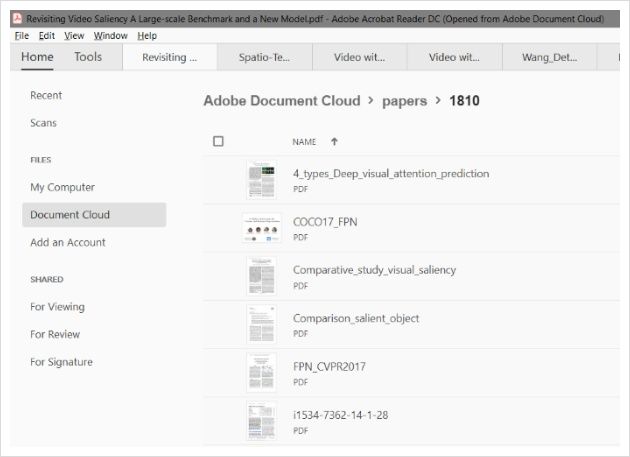Open the View menu
This screenshot has width=630, height=457.
[74, 36]
